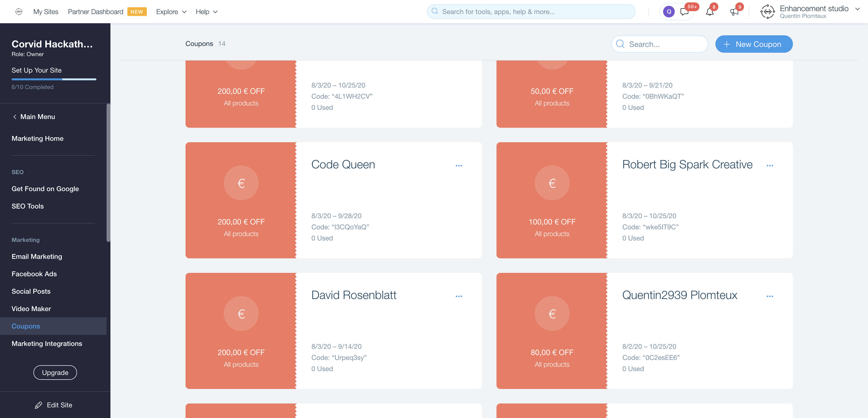Click the Enhancement studio account logo

point(767,12)
